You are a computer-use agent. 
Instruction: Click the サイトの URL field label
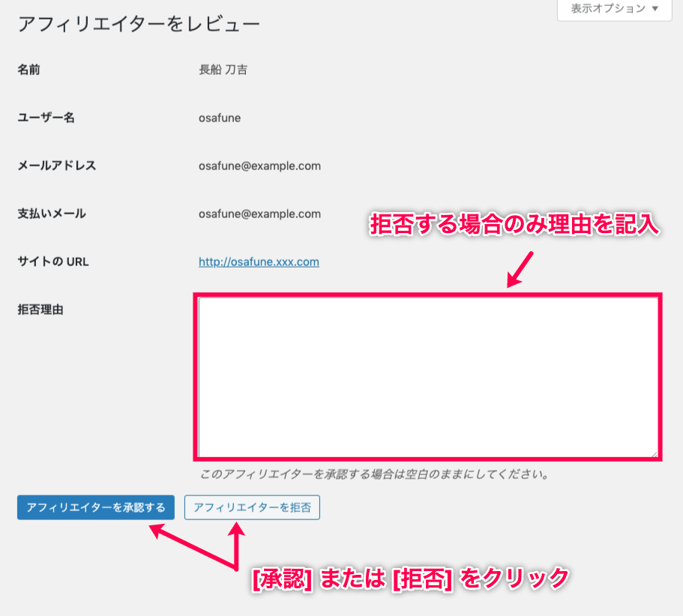pyautogui.click(x=53, y=262)
